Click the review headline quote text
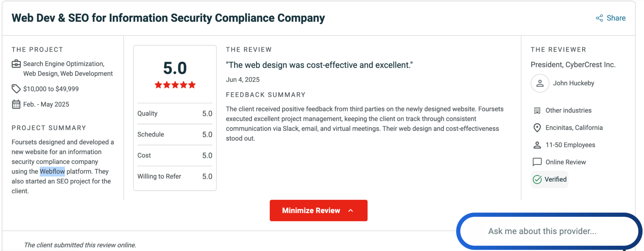This screenshot has width=644, height=251. click(319, 65)
